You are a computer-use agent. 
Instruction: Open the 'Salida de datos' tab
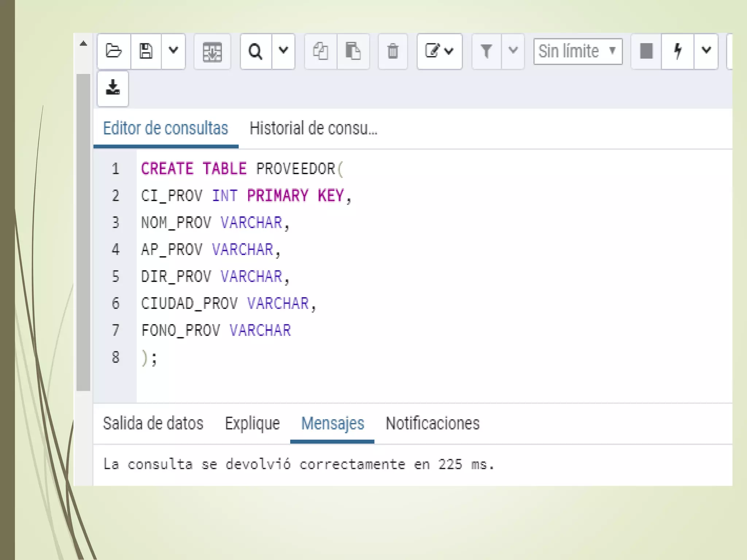point(153,424)
